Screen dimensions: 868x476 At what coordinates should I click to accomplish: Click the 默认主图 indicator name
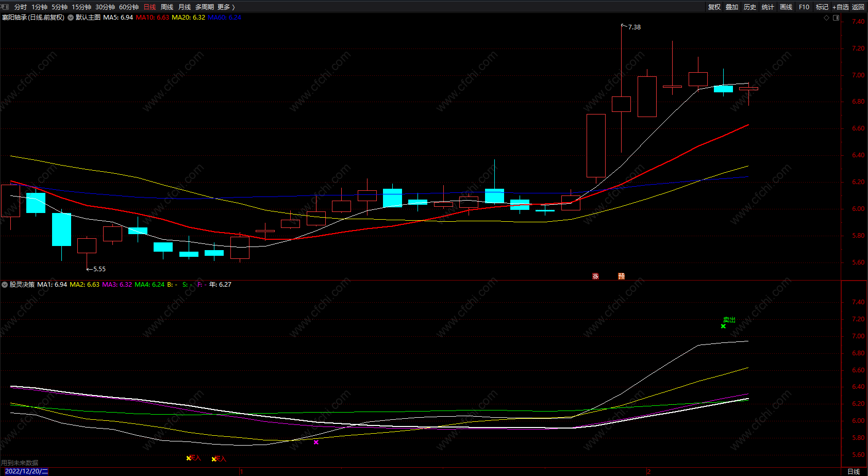coord(88,18)
